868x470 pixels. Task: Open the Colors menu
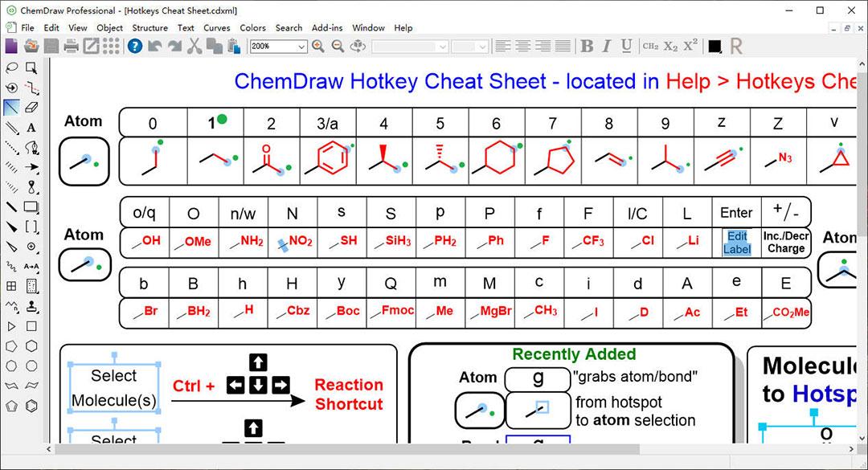tap(252, 27)
